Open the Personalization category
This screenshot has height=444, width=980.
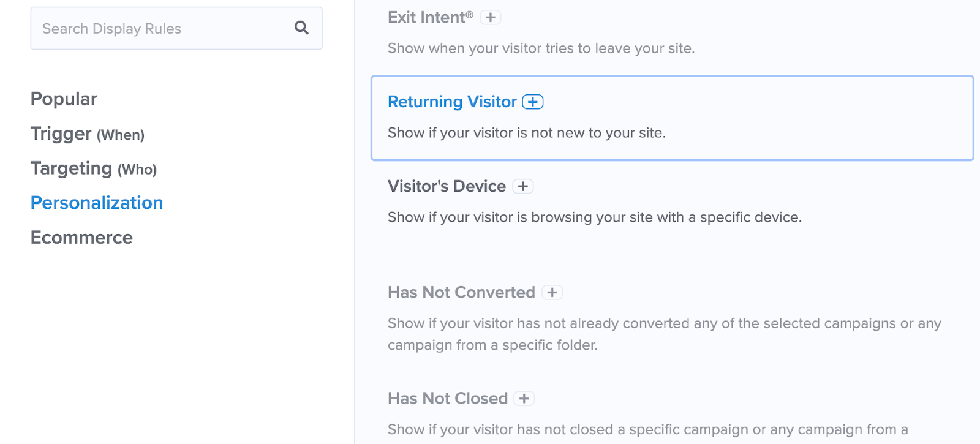tap(97, 203)
